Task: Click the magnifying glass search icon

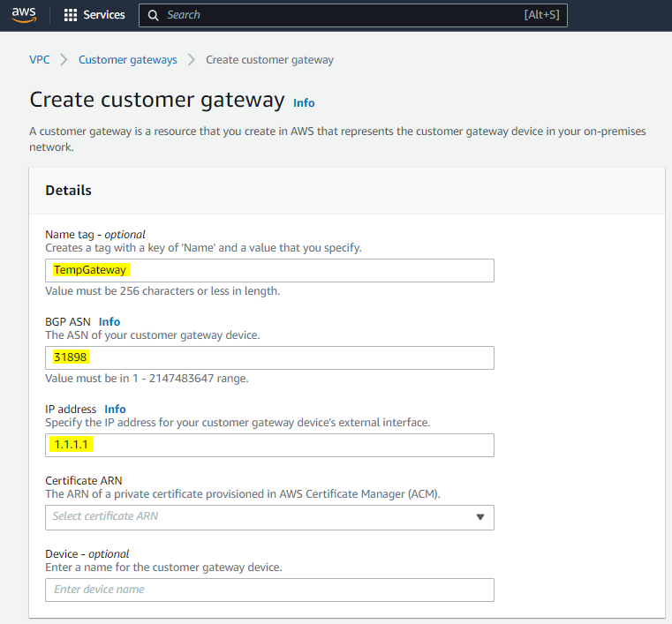Action: pos(154,15)
